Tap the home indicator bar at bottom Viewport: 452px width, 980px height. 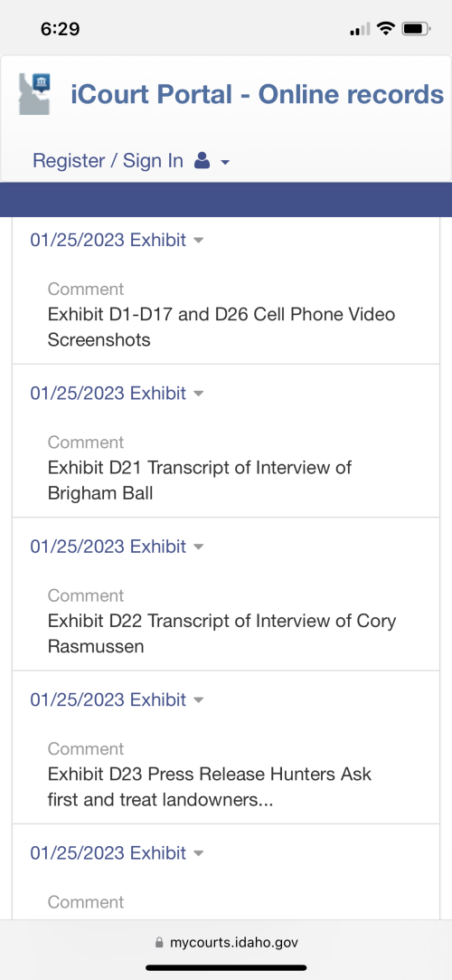coord(226,968)
